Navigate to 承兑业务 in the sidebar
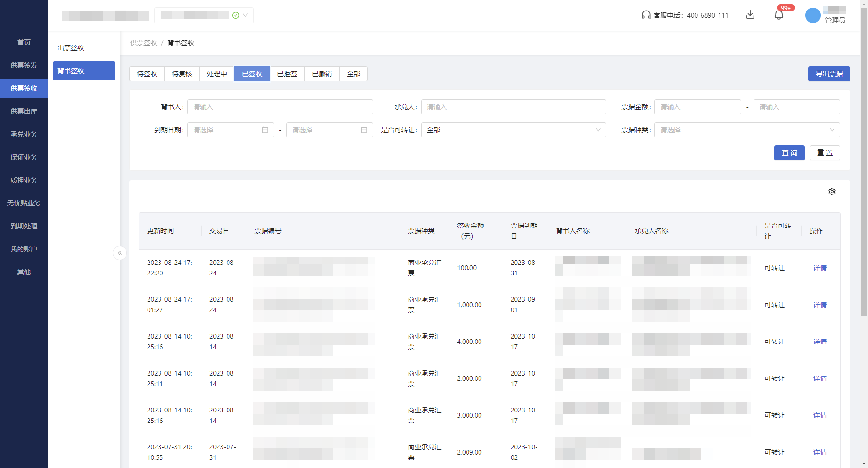This screenshot has height=468, width=868. pyautogui.click(x=23, y=134)
